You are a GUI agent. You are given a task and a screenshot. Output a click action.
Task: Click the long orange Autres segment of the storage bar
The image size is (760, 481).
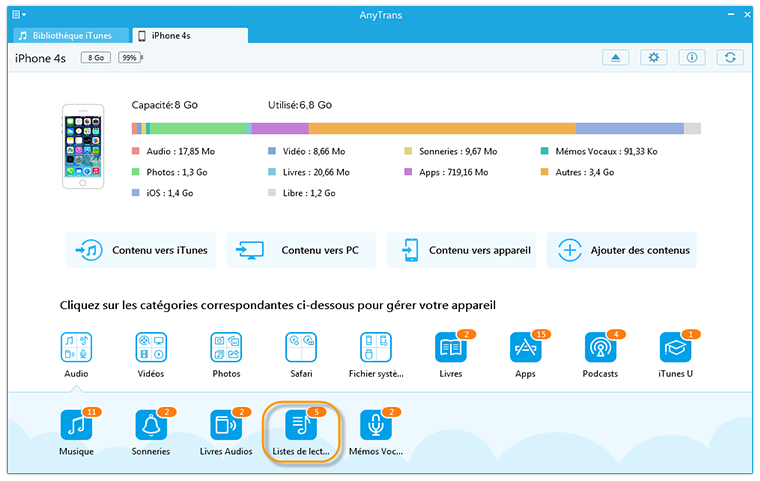tap(442, 128)
